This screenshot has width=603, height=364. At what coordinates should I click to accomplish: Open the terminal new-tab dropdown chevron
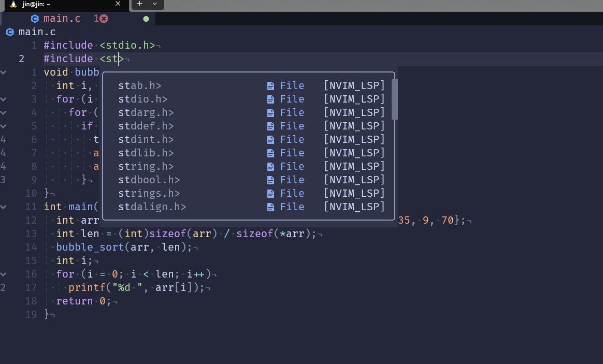click(154, 5)
